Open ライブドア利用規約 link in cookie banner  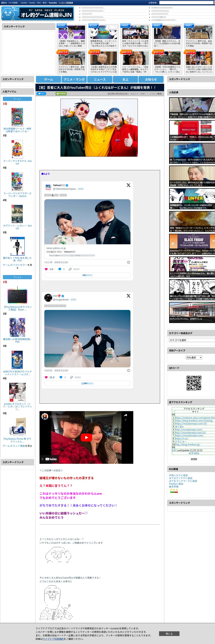[53, 639]
